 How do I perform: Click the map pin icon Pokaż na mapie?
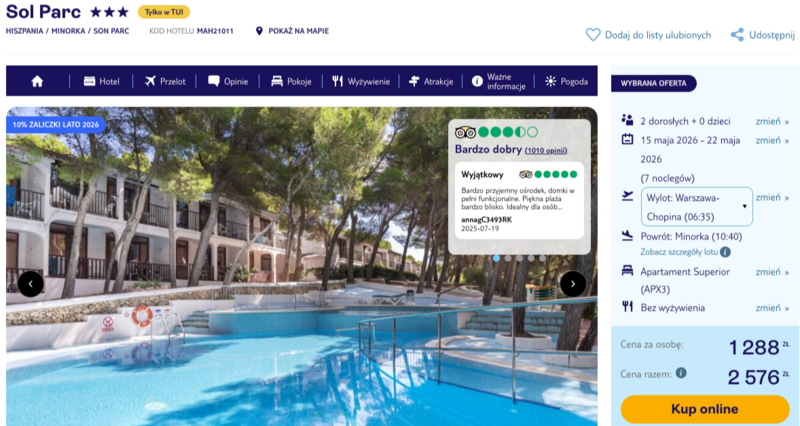coord(259,31)
